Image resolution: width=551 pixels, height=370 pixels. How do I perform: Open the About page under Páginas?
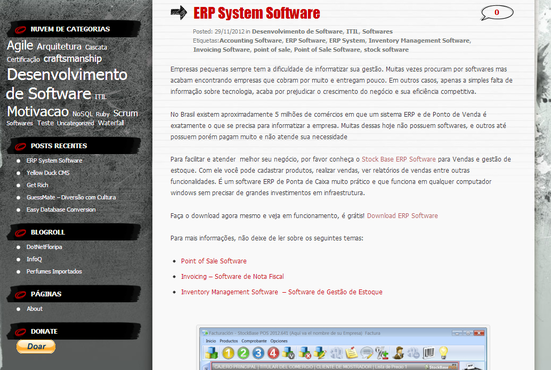34,309
